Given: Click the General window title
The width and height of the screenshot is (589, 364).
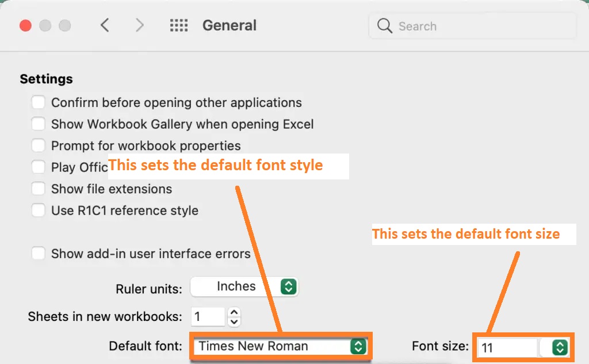Looking at the screenshot, I should tap(230, 25).
